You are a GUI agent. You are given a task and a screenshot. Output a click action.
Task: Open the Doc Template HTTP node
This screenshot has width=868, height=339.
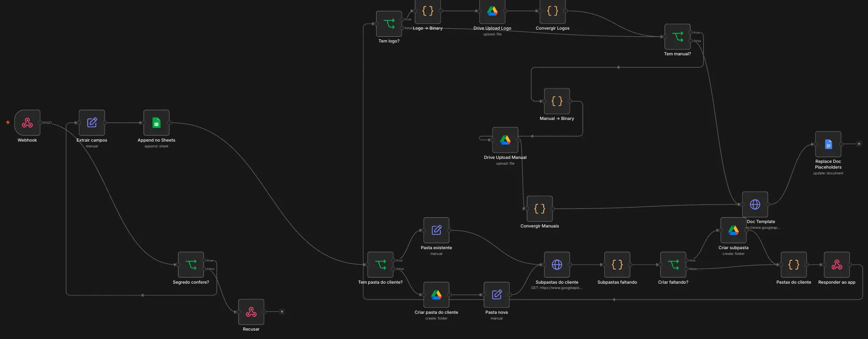(755, 204)
